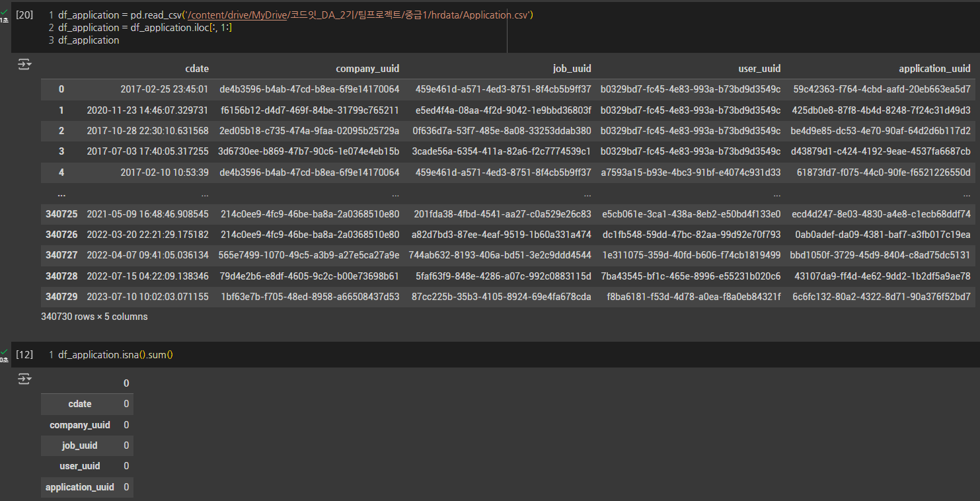Click the job_uuid column header
This screenshot has width=980, height=501.
pyautogui.click(x=572, y=69)
